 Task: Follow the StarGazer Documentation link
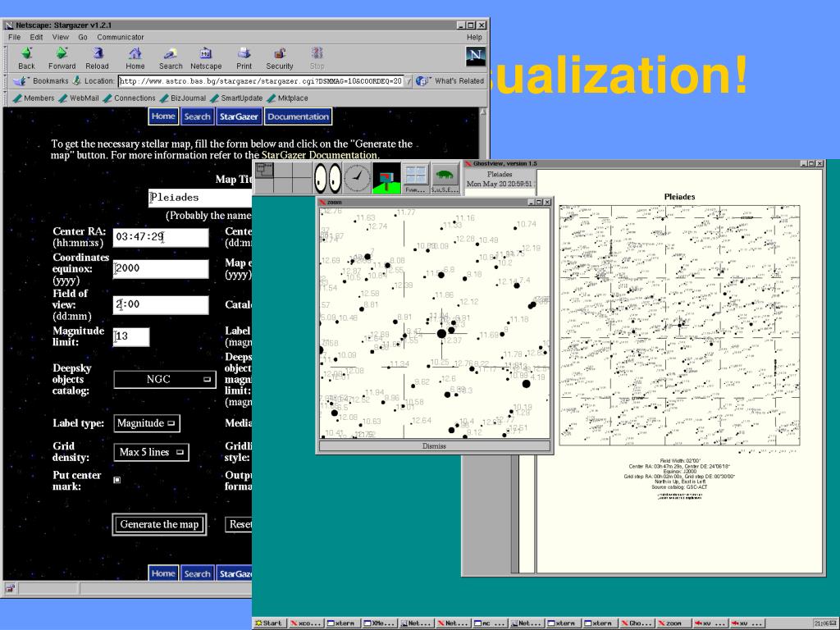319,155
